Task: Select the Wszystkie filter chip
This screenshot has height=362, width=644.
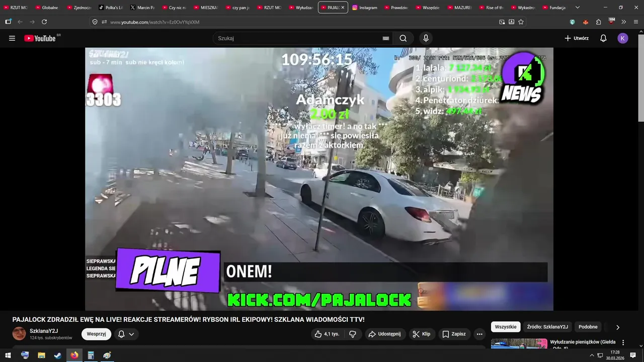Action: click(x=506, y=327)
